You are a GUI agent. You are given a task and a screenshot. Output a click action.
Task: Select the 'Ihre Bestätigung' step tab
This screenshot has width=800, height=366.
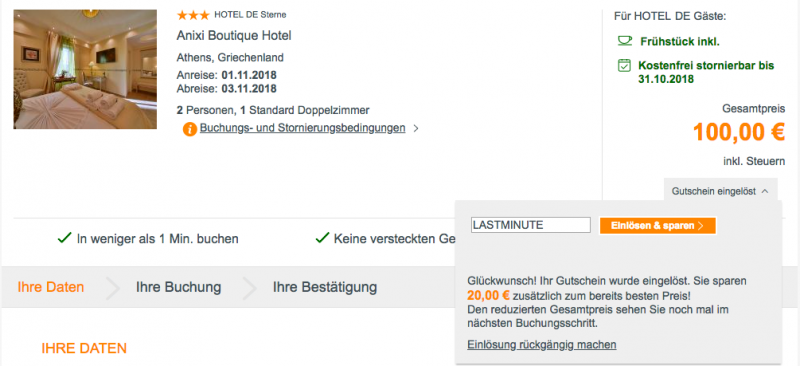click(325, 287)
